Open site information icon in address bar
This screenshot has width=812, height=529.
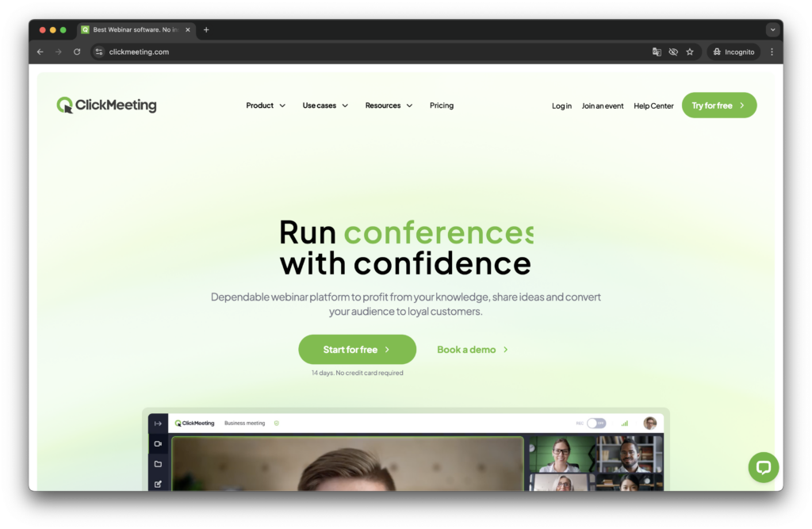(x=99, y=52)
